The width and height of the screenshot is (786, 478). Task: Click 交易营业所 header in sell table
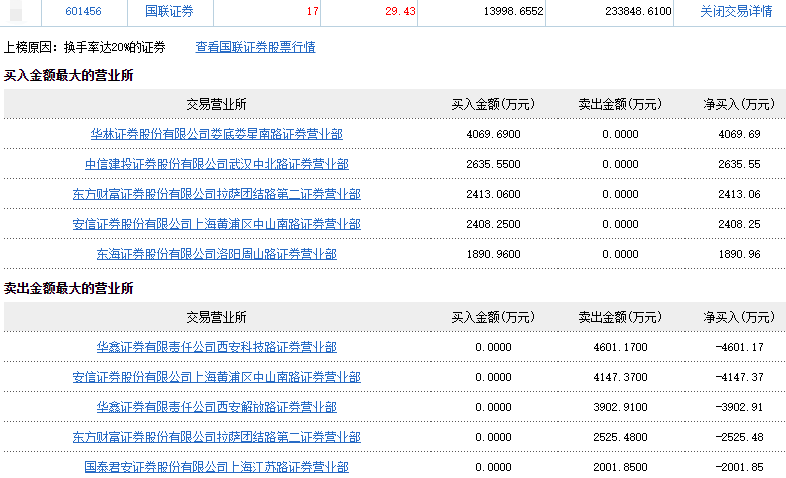click(216, 317)
